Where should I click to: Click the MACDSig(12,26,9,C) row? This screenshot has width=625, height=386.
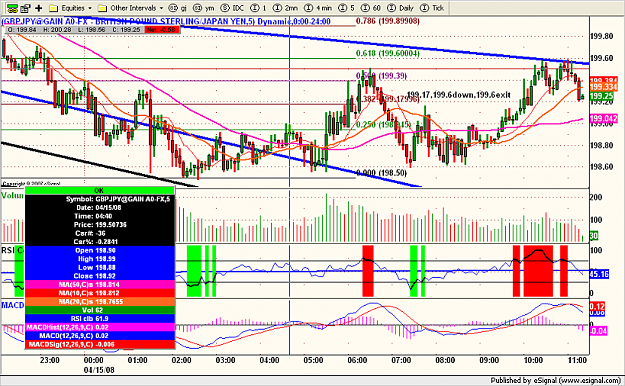(100, 344)
